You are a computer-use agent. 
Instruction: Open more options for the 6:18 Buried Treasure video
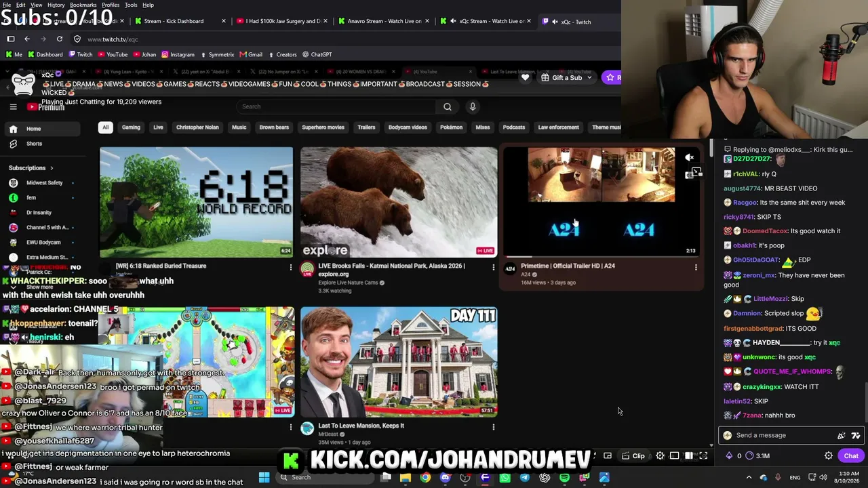[291, 268]
